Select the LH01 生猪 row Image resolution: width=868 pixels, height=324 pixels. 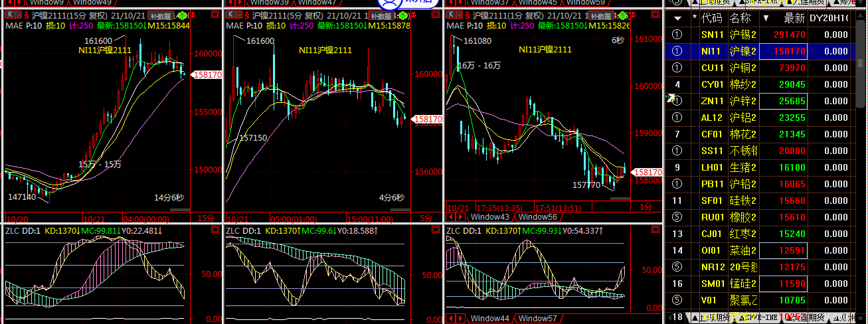(x=760, y=167)
